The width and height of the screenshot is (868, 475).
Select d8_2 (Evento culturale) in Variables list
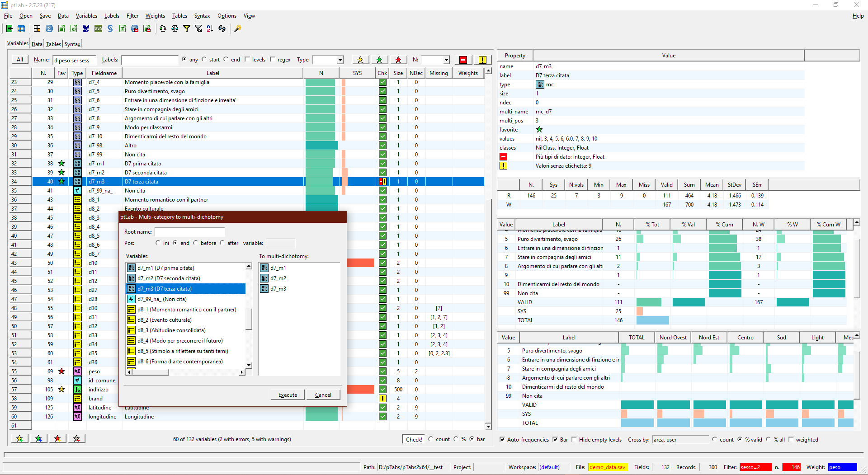tap(186, 320)
